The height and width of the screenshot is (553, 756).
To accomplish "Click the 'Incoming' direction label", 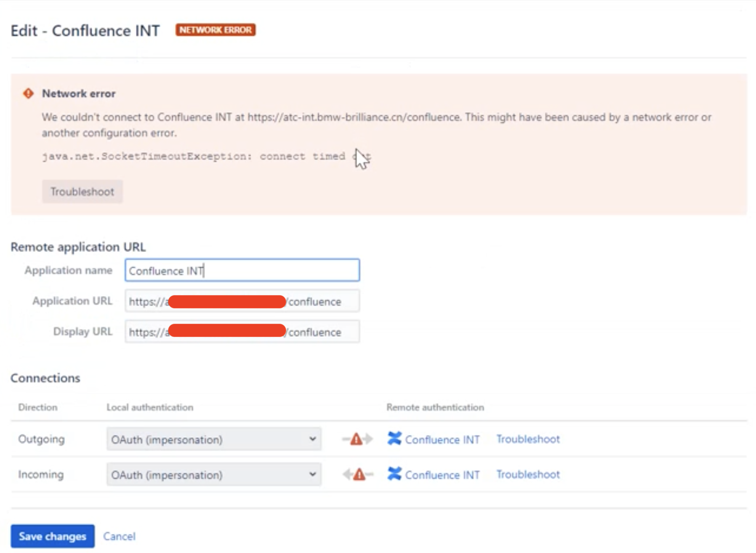I will (41, 474).
